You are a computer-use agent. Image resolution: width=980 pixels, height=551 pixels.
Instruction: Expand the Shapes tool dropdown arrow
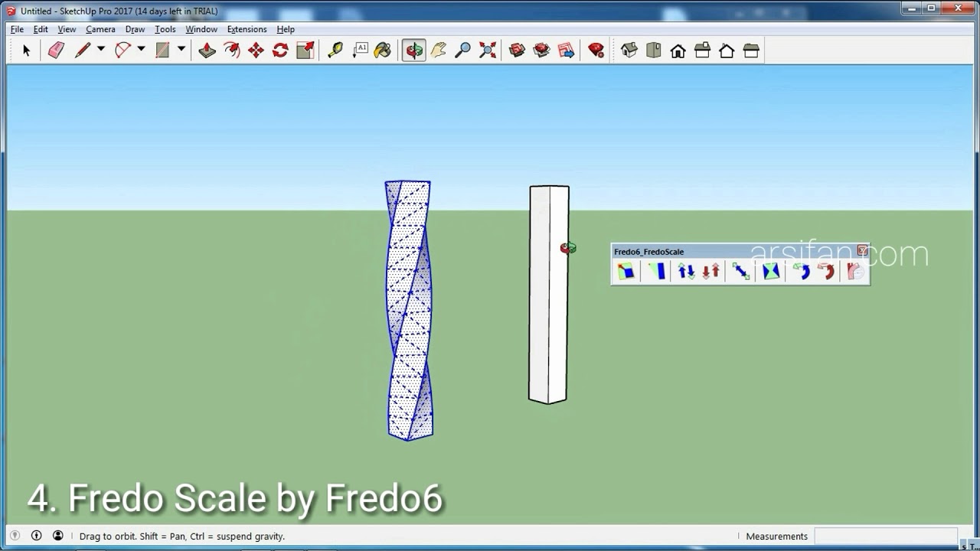click(x=181, y=51)
